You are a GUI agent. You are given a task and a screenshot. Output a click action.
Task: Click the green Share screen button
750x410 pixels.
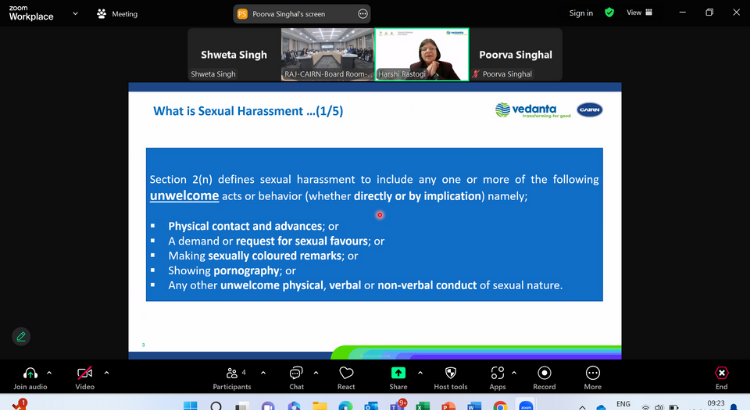(398, 373)
